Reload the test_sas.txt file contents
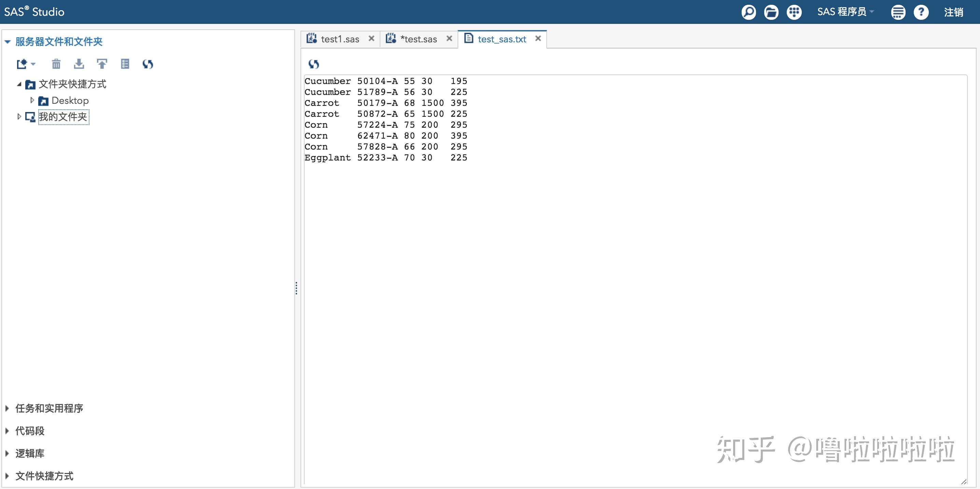Screen dimensions: 980x489 click(x=313, y=64)
